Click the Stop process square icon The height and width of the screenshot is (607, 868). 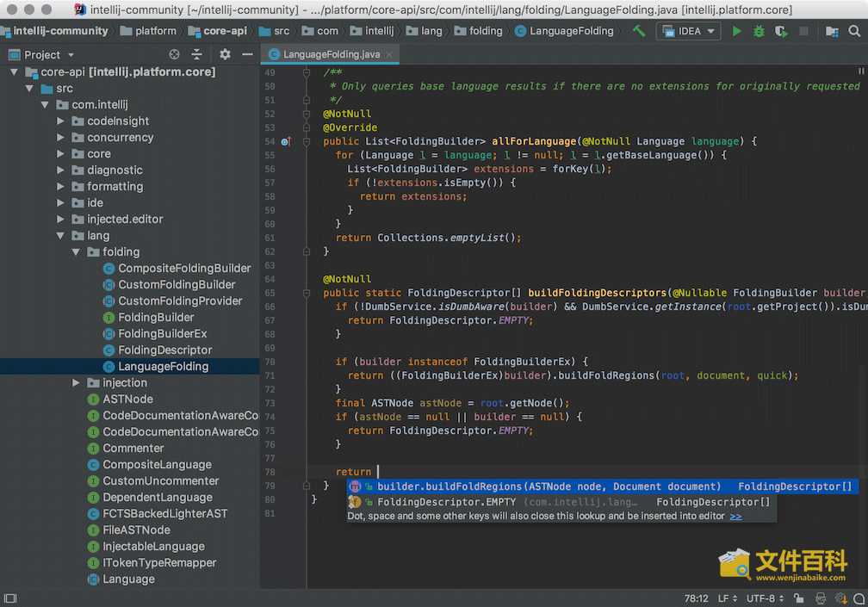[x=803, y=32]
